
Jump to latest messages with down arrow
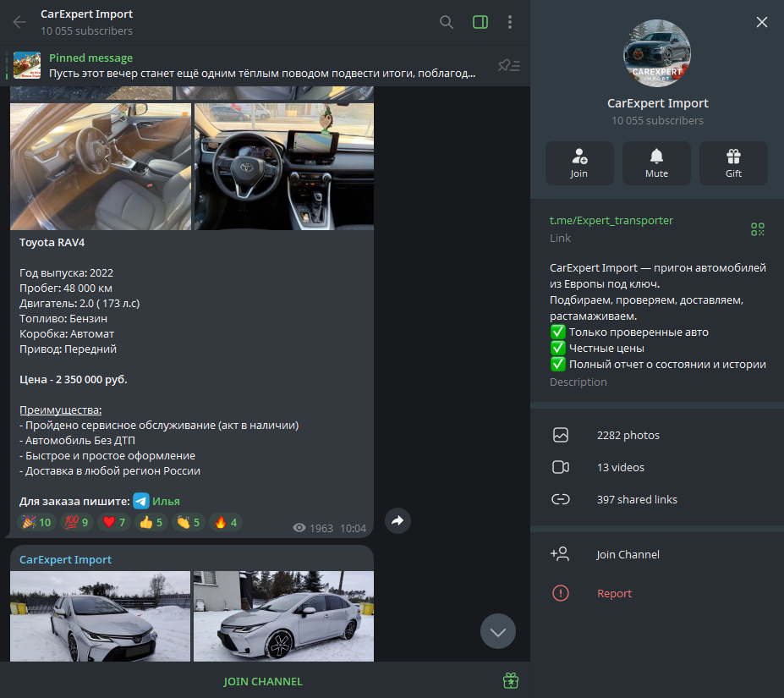498,631
